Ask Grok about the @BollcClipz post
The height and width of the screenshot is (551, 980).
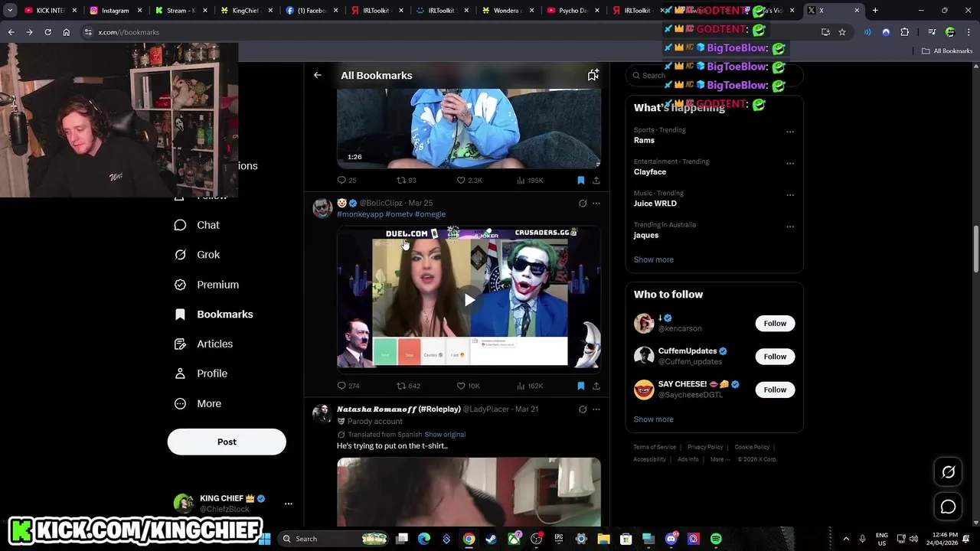(583, 204)
